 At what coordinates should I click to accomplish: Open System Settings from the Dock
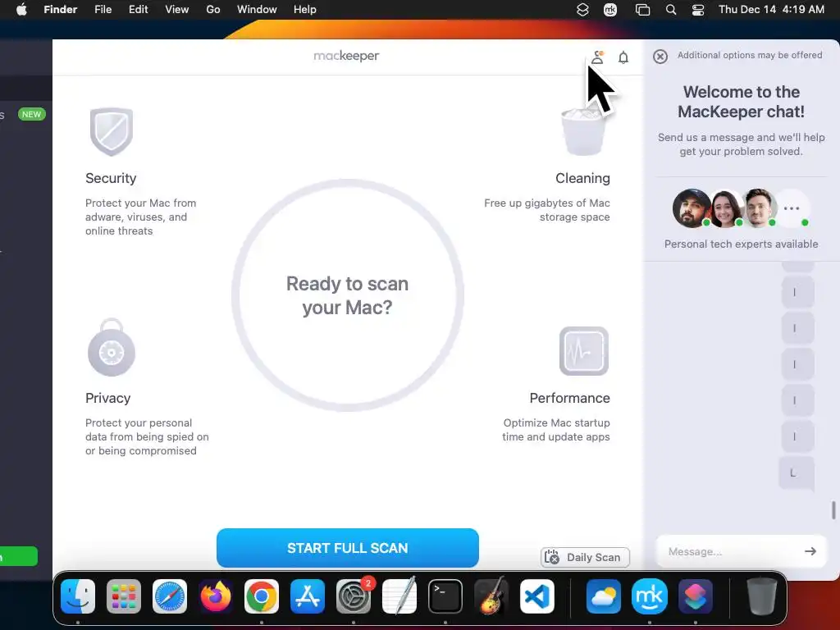(354, 596)
